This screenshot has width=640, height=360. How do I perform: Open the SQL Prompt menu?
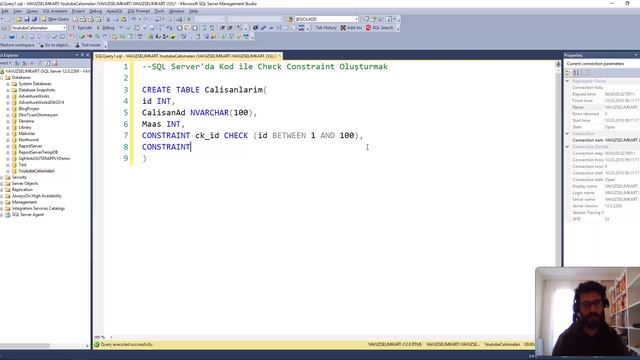138,11
